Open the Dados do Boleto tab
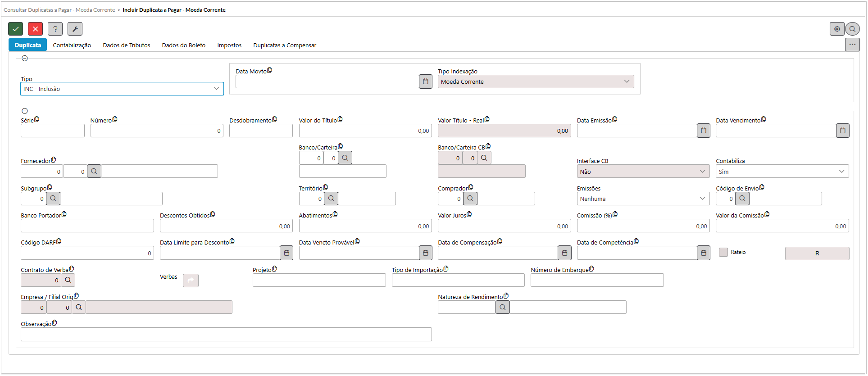868x376 pixels. pos(184,45)
